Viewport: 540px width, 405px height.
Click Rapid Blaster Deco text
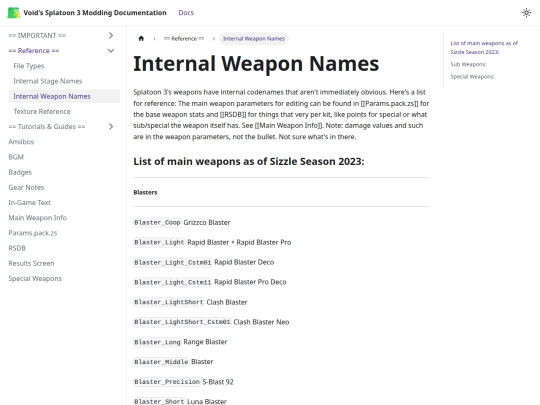(244, 262)
